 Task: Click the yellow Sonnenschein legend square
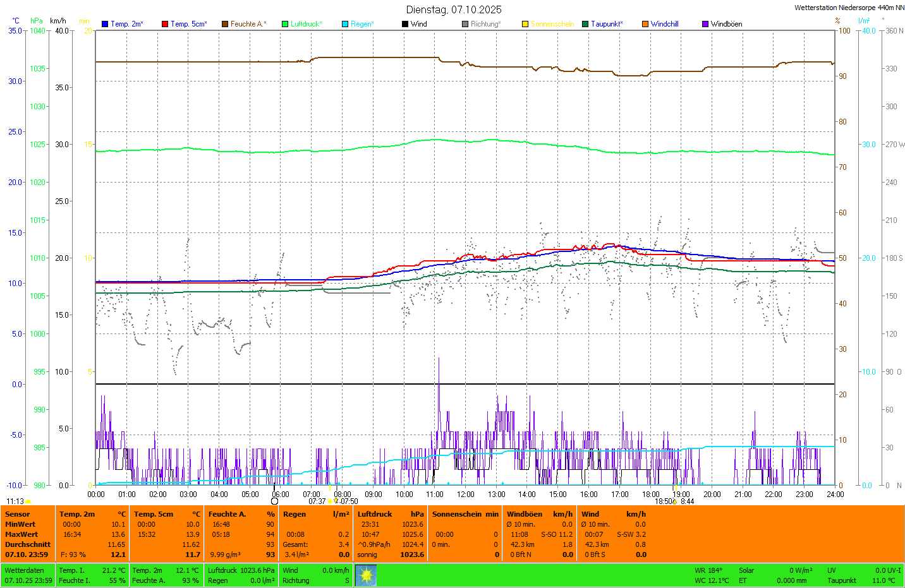point(525,24)
